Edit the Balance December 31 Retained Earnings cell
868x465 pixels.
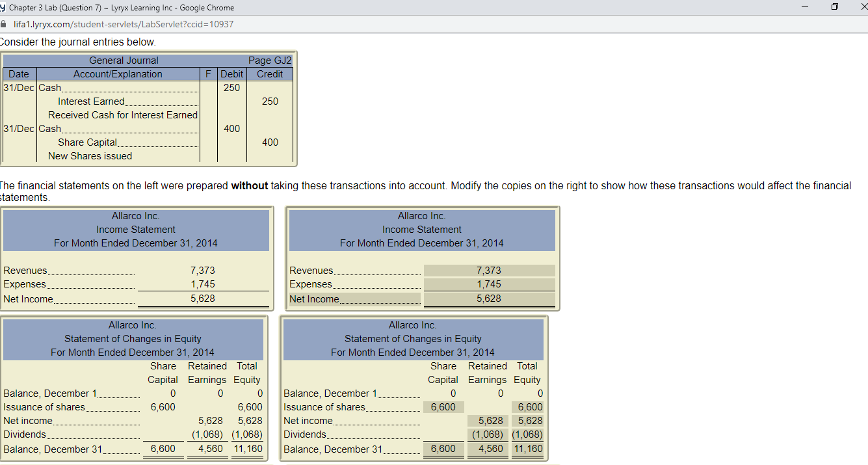pyautogui.click(x=488, y=449)
